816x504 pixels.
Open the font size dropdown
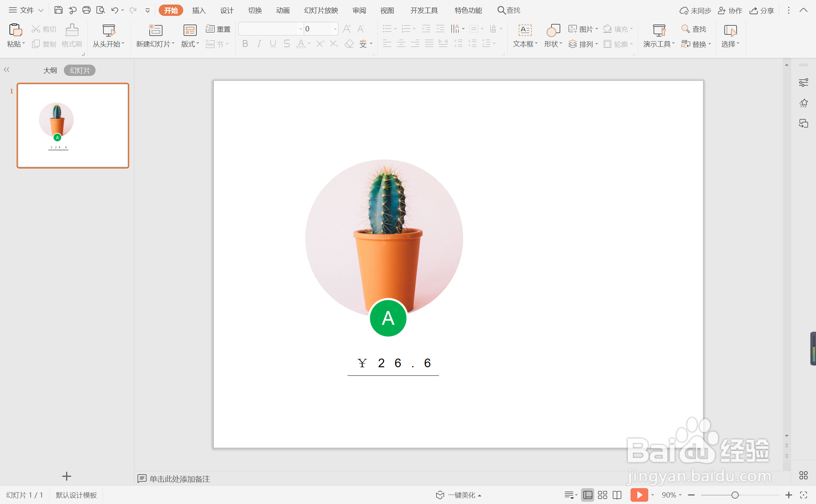[x=334, y=29]
